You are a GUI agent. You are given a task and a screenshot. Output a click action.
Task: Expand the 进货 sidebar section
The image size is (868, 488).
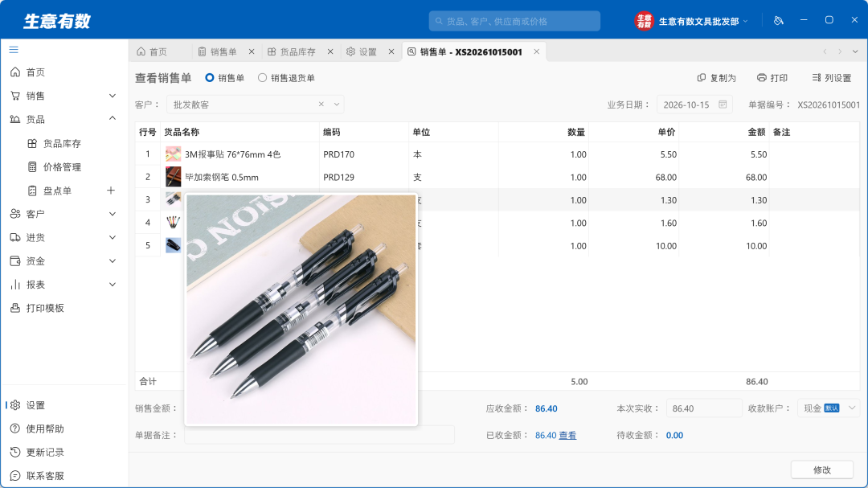tap(113, 238)
